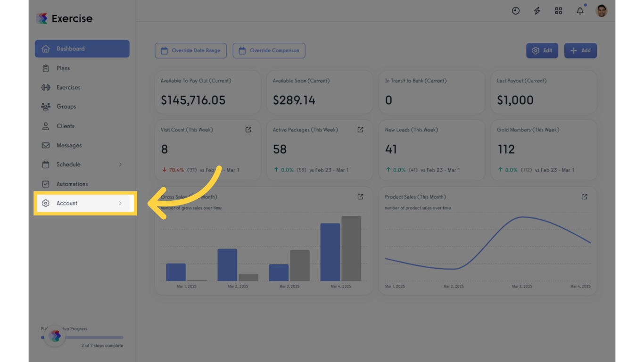Screen dimensions: 644x362
Task: Open the notifications bell
Action: coord(580,11)
